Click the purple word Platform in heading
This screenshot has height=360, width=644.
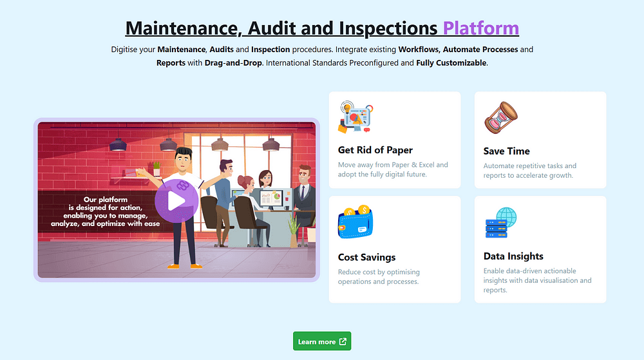pyautogui.click(x=481, y=28)
